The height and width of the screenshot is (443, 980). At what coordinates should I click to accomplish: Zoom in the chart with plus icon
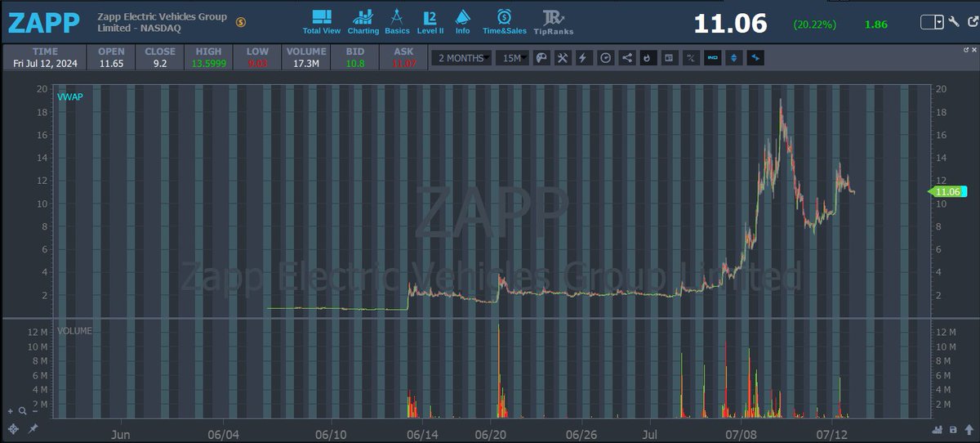pos(11,411)
